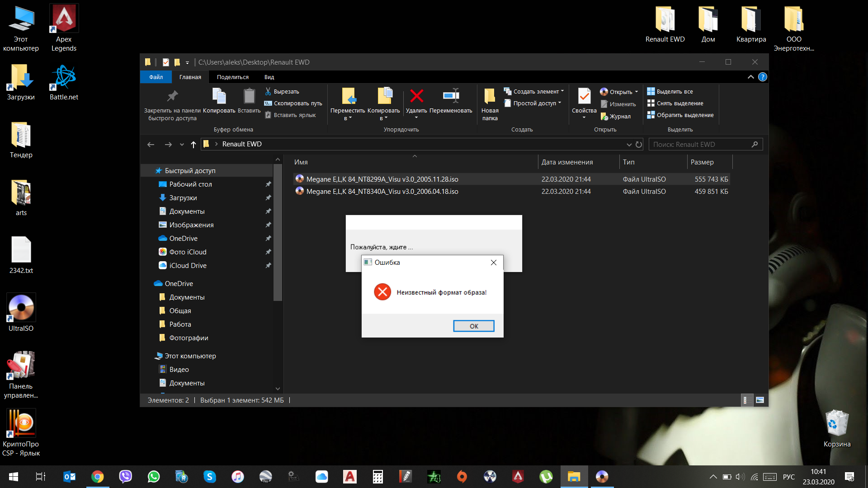This screenshot has height=488, width=868.
Task: Click the Renault EWD search field
Action: [698, 145]
